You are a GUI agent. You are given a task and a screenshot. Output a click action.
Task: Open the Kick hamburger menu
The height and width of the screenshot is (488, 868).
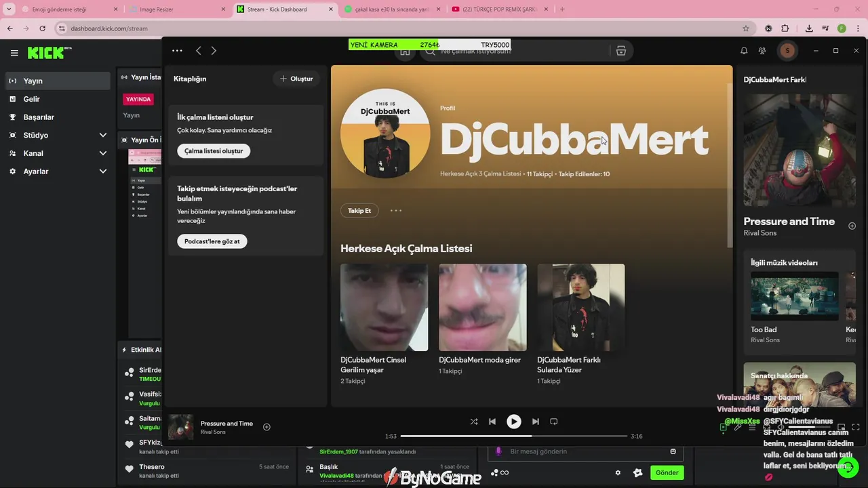click(14, 53)
